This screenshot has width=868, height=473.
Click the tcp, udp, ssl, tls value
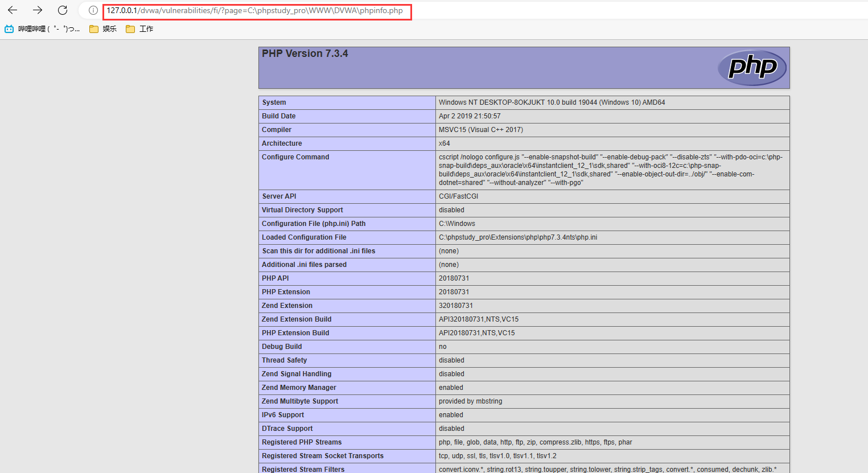tap(497, 456)
